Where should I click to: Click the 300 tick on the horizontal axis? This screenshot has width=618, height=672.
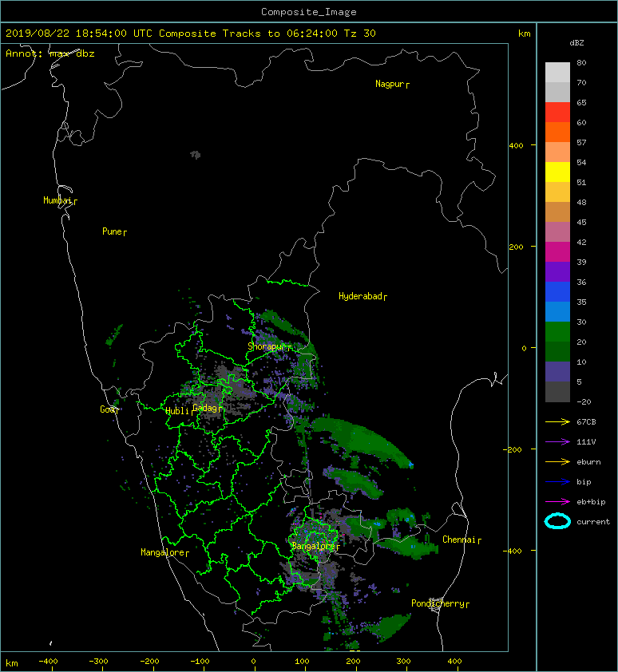403,662
